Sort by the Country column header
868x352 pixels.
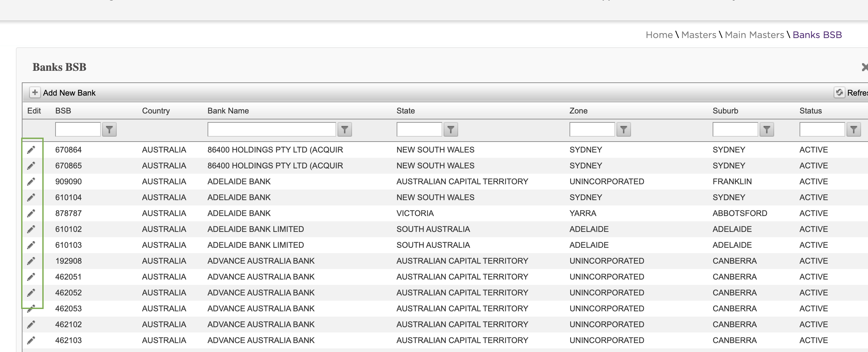tap(156, 110)
